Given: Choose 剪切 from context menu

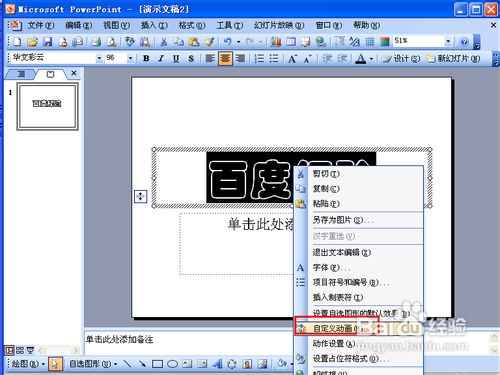Looking at the screenshot, I should coord(358,174).
